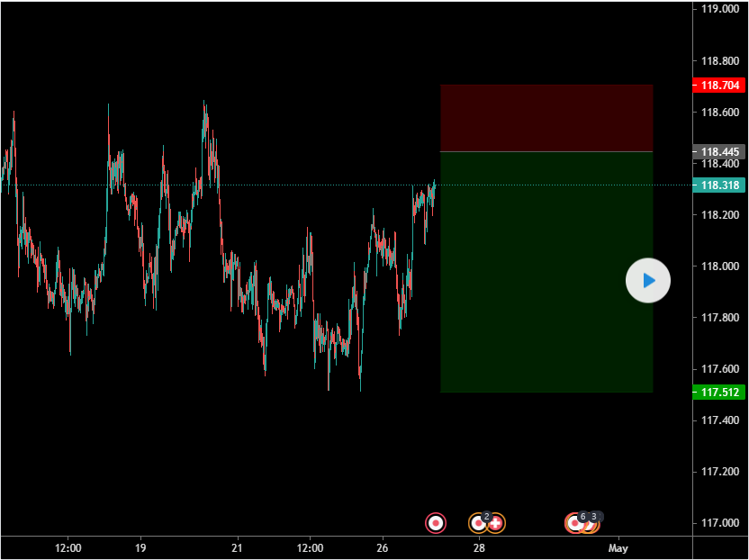Click the 19 date label on time axis
The width and height of the screenshot is (749, 560).
140,547
